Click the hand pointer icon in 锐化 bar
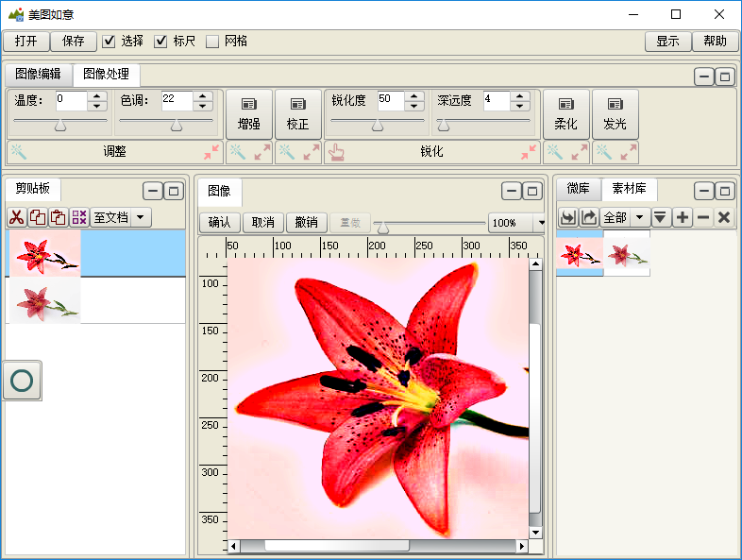The height and width of the screenshot is (560, 742). coord(336,152)
